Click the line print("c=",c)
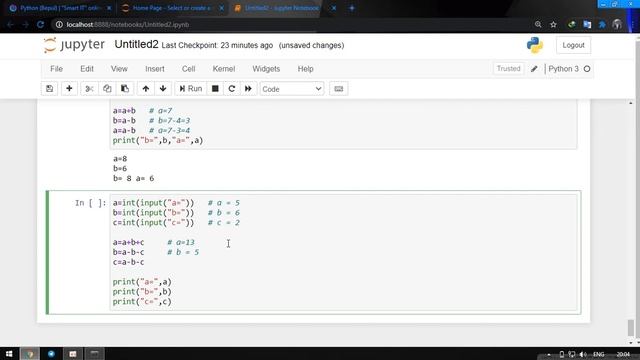Screen dimensions: 640x360 [x=142, y=302]
